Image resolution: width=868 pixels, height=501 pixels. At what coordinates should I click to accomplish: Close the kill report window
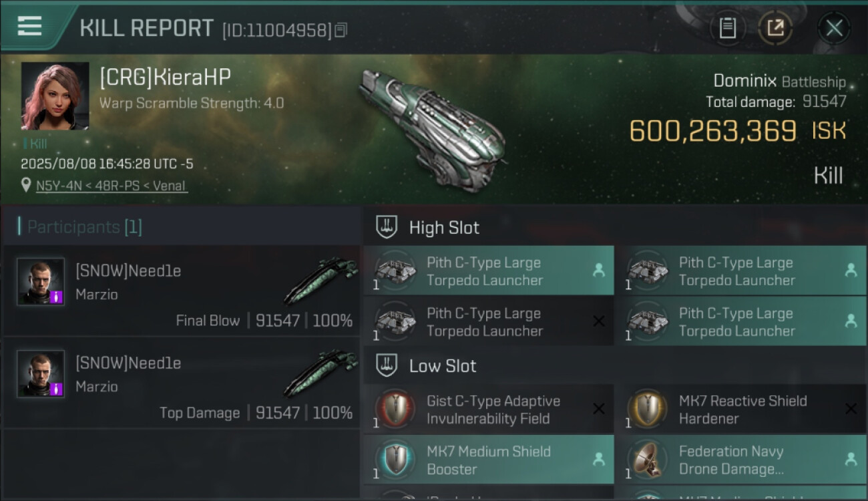point(833,28)
